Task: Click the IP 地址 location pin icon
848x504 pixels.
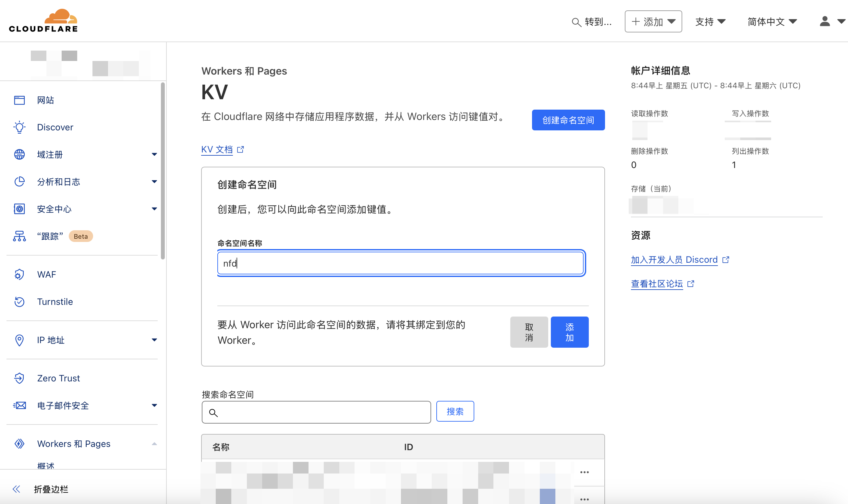Action: [19, 340]
